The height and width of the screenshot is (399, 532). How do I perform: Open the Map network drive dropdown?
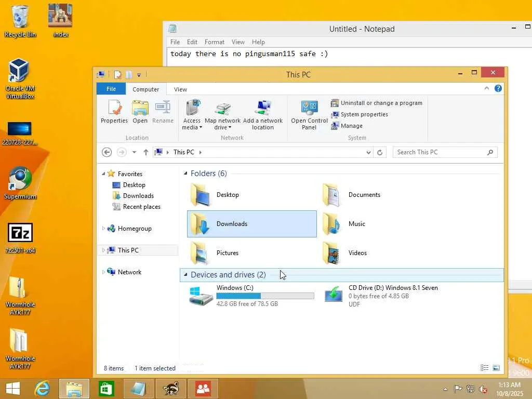point(222,115)
